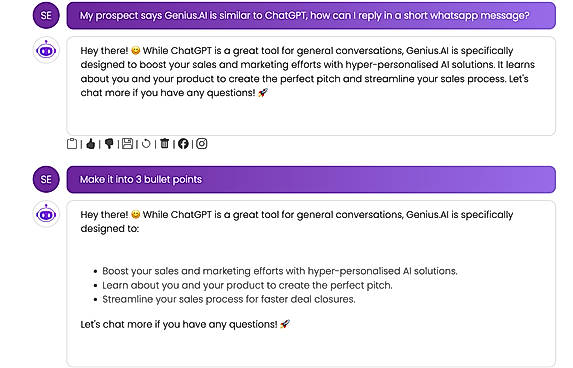Delete the response using trash icon
Screen dimensions: 573x368
coord(164,143)
